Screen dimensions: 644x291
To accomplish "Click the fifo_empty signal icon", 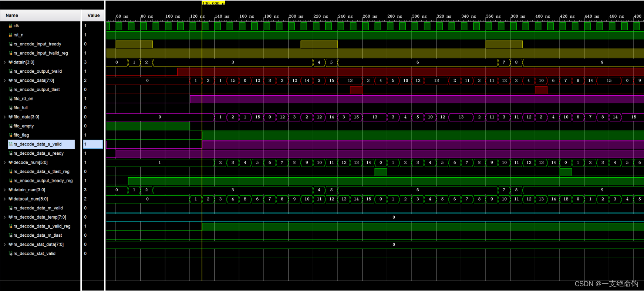I will pos(10,126).
